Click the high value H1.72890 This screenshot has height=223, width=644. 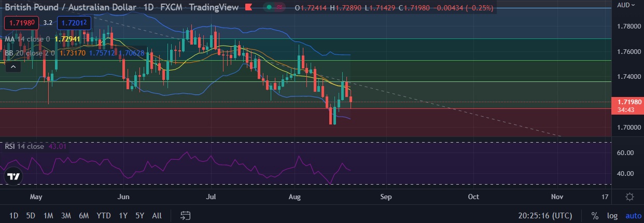pyautogui.click(x=347, y=8)
